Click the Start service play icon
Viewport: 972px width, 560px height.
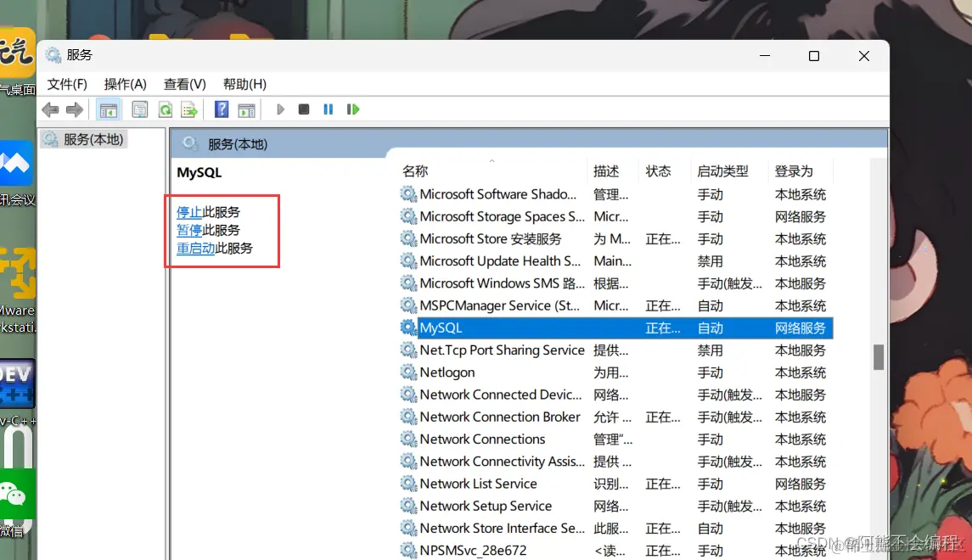[x=280, y=109]
